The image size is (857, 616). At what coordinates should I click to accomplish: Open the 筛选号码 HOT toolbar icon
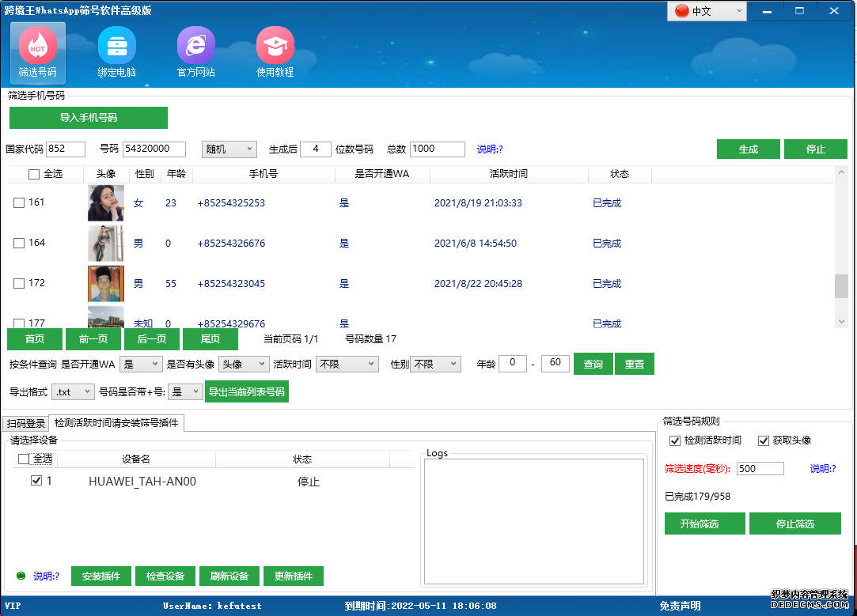38,52
